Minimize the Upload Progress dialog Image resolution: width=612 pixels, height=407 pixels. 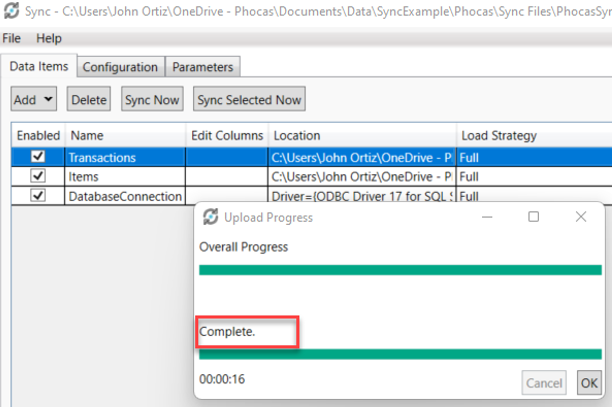click(x=486, y=217)
